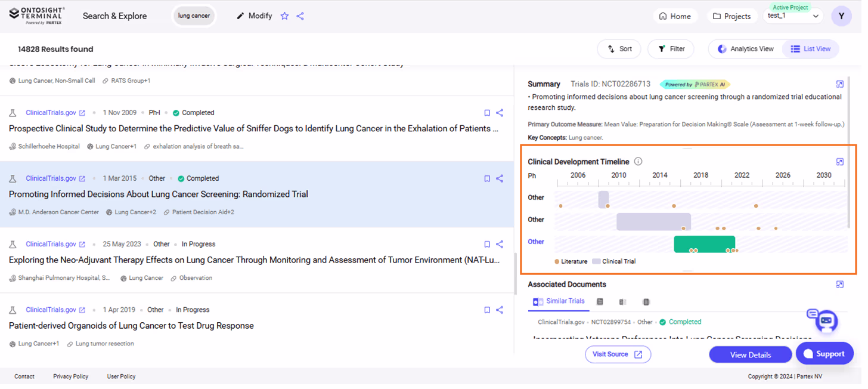Click the Ontosight Terminal logo
The width and height of the screenshot is (868, 389).
pos(37,16)
